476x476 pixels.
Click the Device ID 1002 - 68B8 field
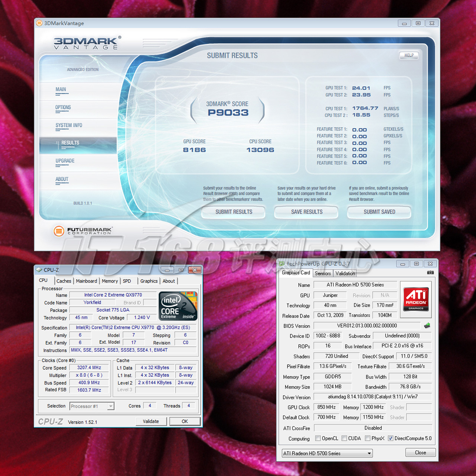pyautogui.click(x=328, y=336)
